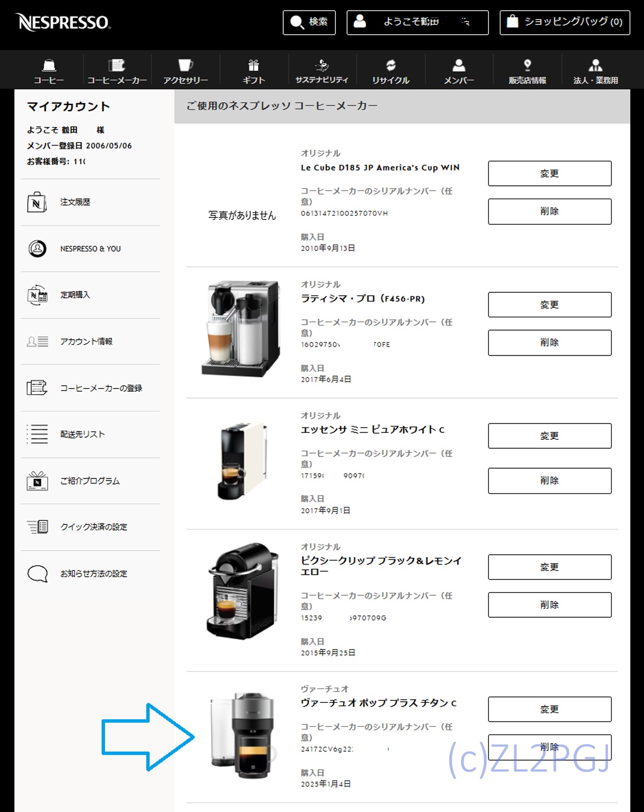Click 削除 for ピクシークリップ
Screen dimensions: 644x812
pyautogui.click(x=550, y=605)
